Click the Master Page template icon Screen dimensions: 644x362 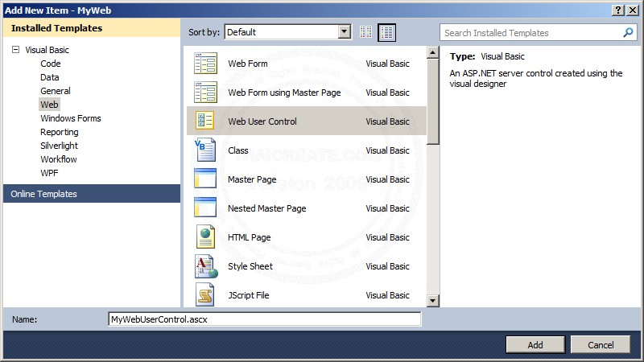(205, 179)
